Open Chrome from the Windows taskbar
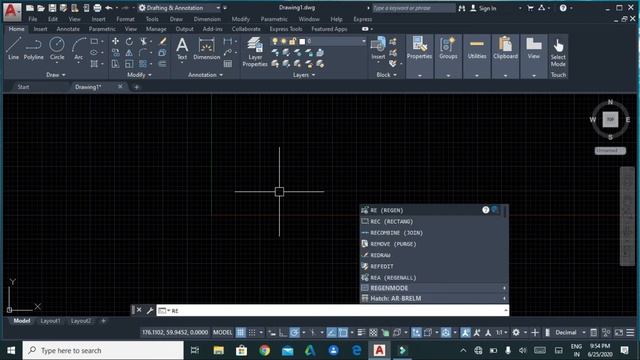The height and width of the screenshot is (360, 640). pyautogui.click(x=264, y=351)
